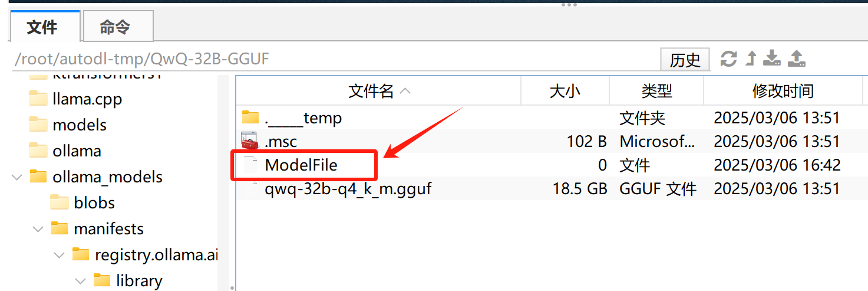
Task: Sort by the 大小 column header
Action: tap(565, 91)
